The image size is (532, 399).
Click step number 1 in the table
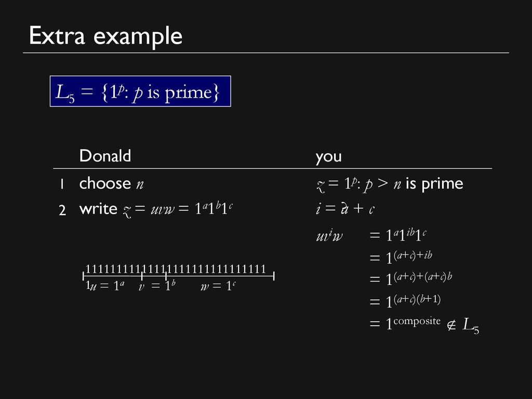[x=62, y=184]
